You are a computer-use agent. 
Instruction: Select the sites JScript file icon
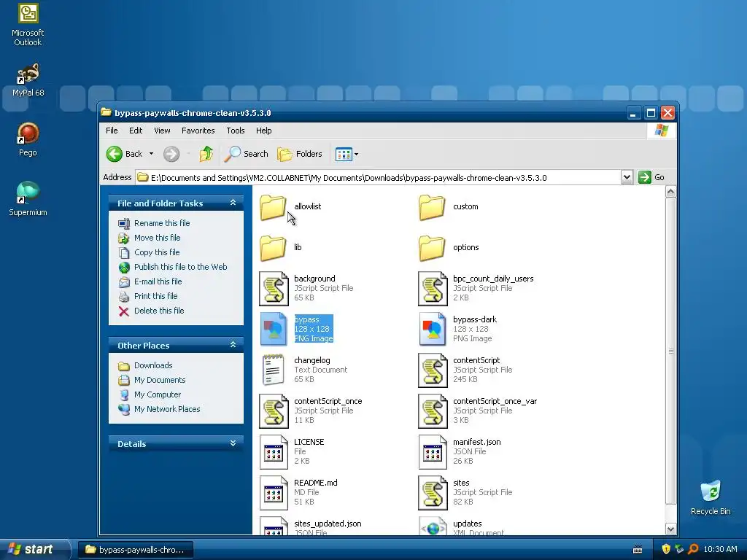(x=433, y=493)
